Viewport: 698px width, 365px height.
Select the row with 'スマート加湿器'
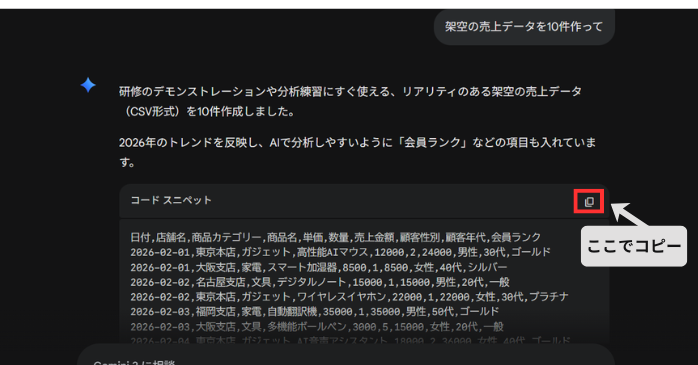point(319,268)
